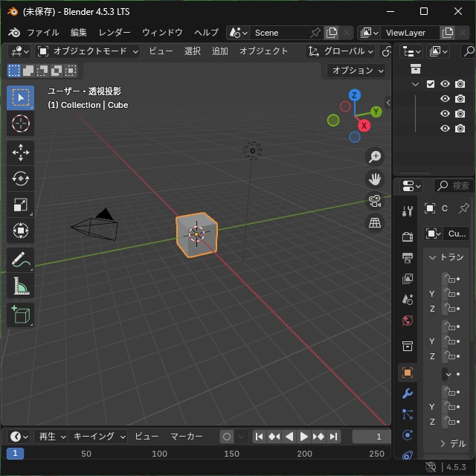
Task: Toggle Collection row eye visibility
Action: click(445, 84)
